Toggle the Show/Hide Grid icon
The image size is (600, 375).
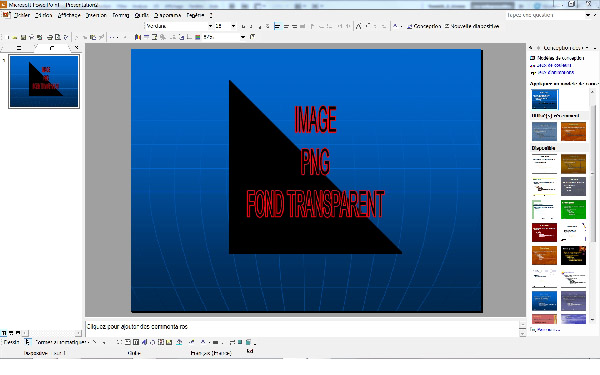coord(189,37)
